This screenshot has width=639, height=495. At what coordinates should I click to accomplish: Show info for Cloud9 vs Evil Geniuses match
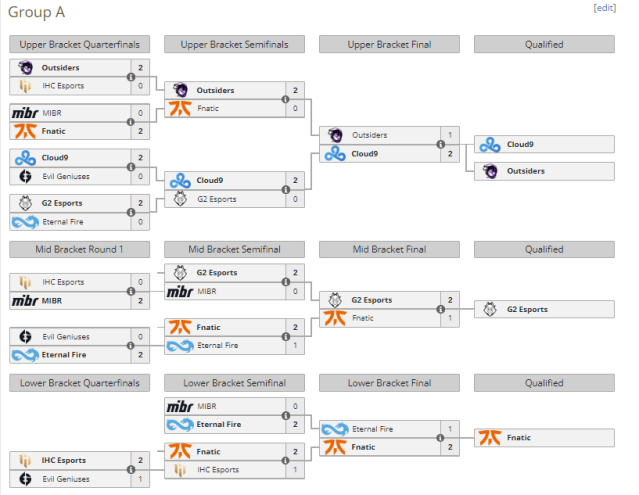click(x=131, y=167)
